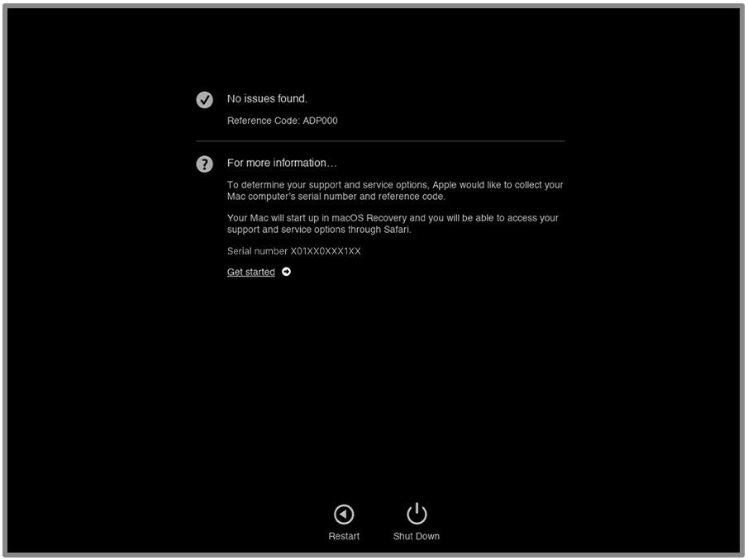Click the "Serial number X01XX0XXX1XX" text
This screenshot has height=560, width=748.
pyautogui.click(x=294, y=251)
